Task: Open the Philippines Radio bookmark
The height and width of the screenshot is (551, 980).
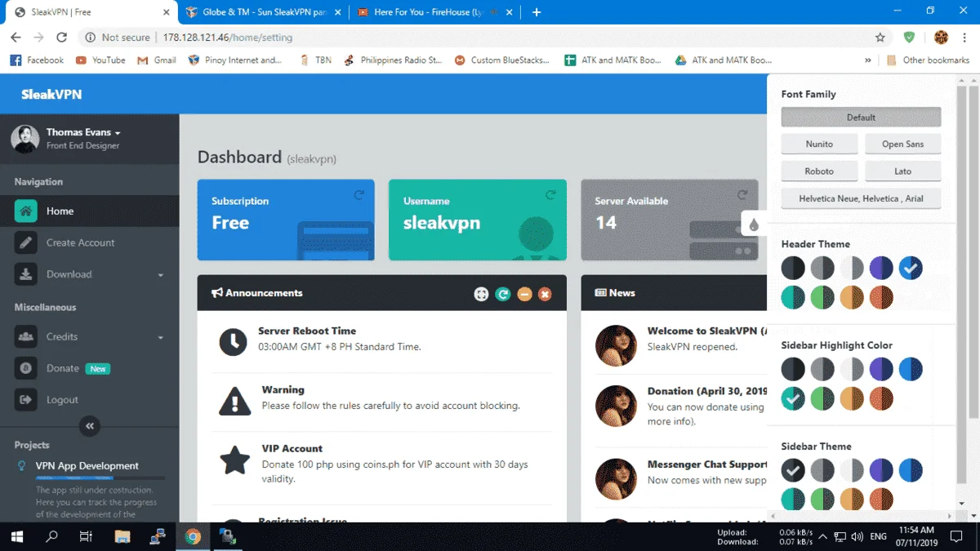Action: pos(393,60)
